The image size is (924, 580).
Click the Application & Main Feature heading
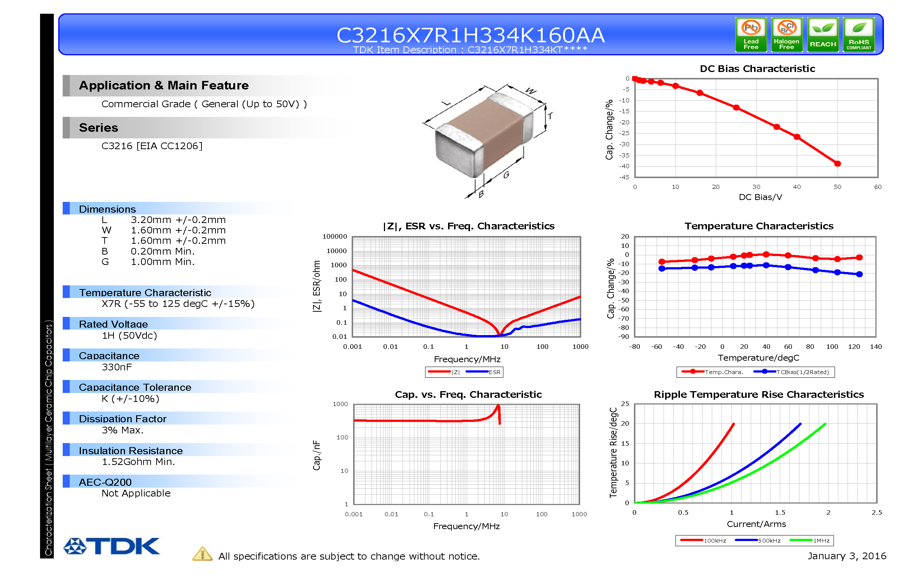(164, 85)
